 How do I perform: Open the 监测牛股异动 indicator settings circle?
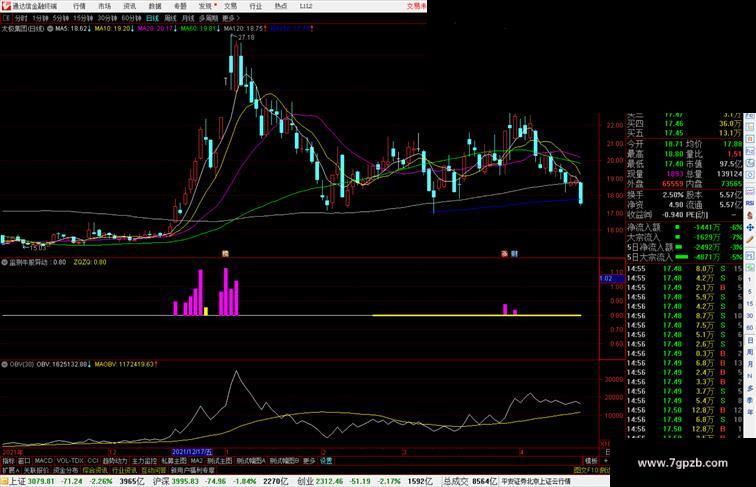5,262
